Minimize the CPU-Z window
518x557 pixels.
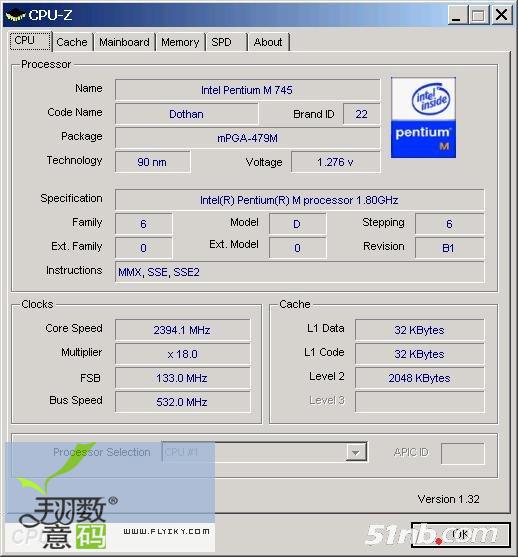pos(457,15)
